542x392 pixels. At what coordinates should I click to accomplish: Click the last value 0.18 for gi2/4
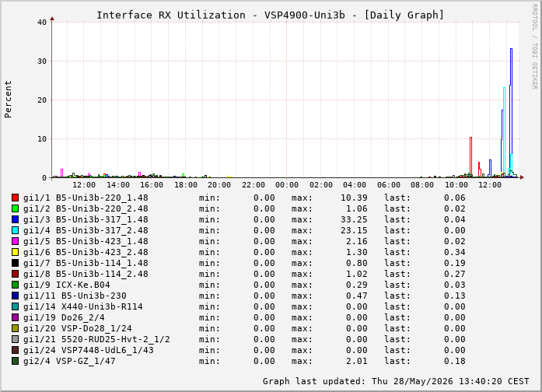coord(455,361)
